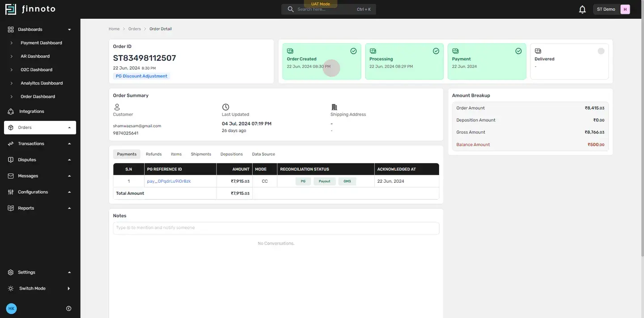
Task: Open AR Dashboard in sidebar
Action: pyautogui.click(x=35, y=56)
